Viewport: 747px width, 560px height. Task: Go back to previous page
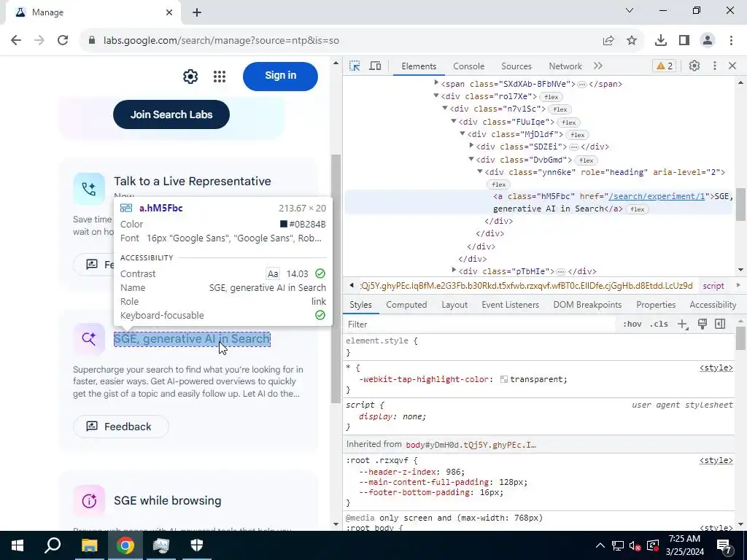(16, 41)
